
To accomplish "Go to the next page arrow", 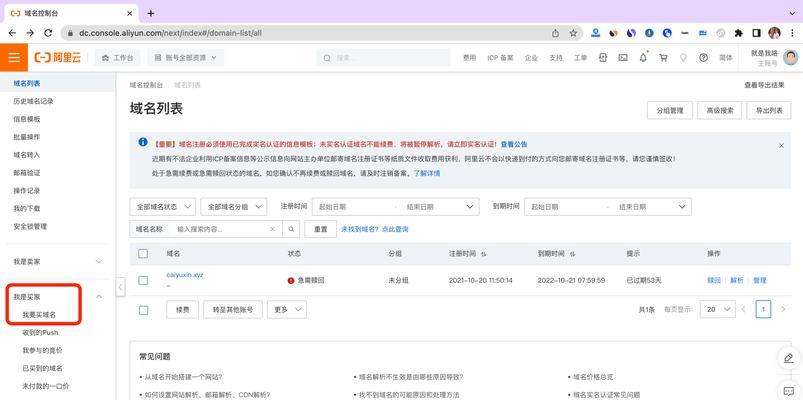I will (x=783, y=309).
